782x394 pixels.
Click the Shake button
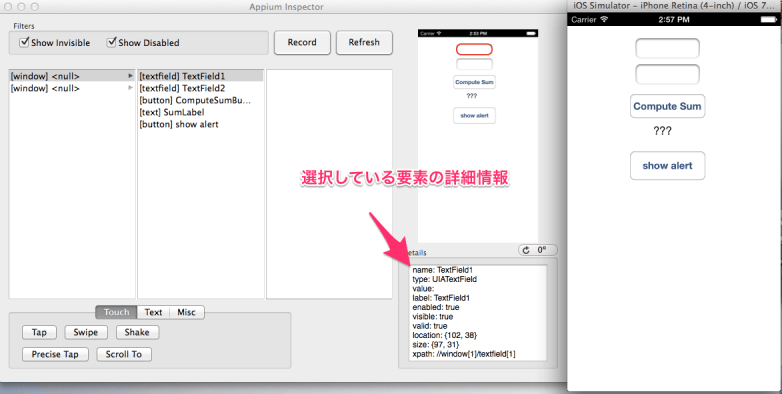click(137, 332)
